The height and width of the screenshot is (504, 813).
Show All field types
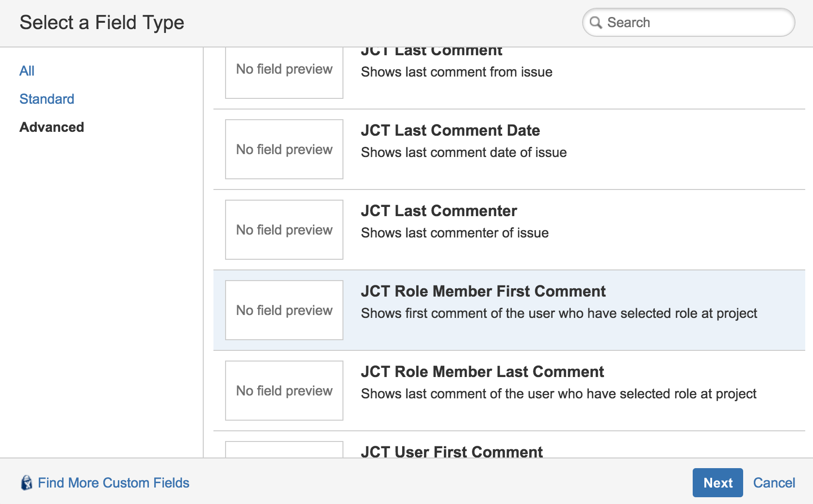click(27, 71)
